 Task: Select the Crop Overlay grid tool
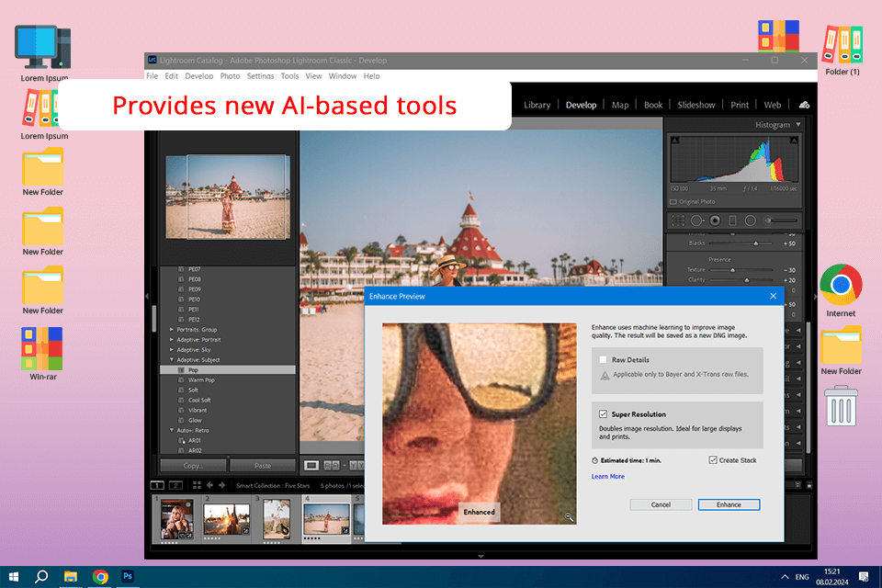(x=678, y=220)
